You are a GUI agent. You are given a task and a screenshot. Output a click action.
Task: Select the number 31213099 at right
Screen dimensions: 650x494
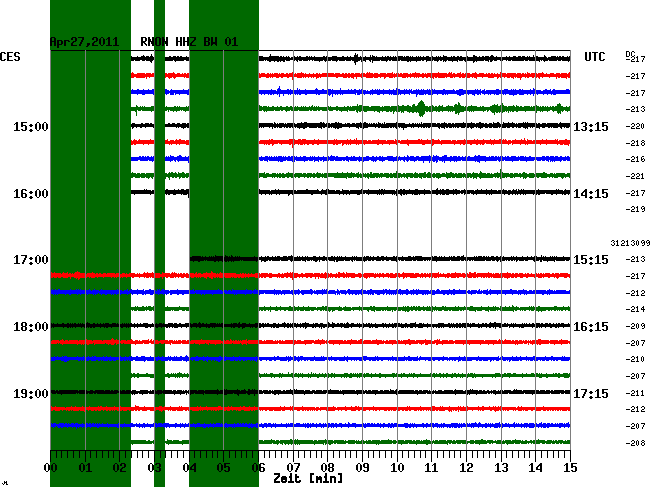click(x=630, y=243)
